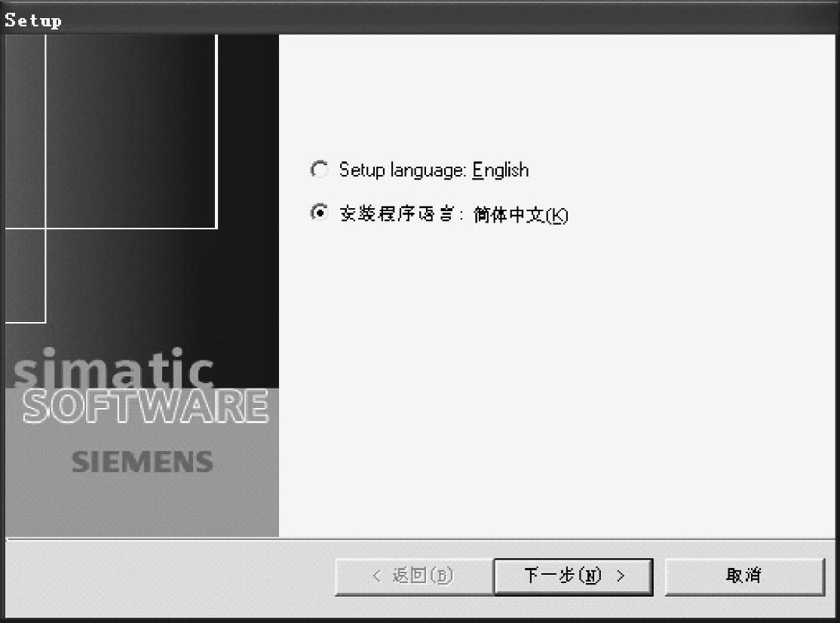The height and width of the screenshot is (623, 840).
Task: Click the 下一步(N) next button
Action: 572,576
